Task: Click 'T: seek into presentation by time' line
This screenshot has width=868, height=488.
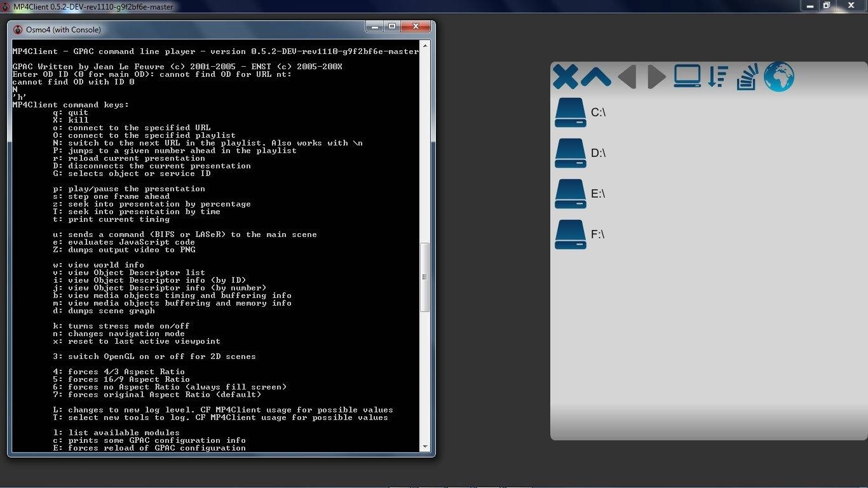Action: pos(137,212)
